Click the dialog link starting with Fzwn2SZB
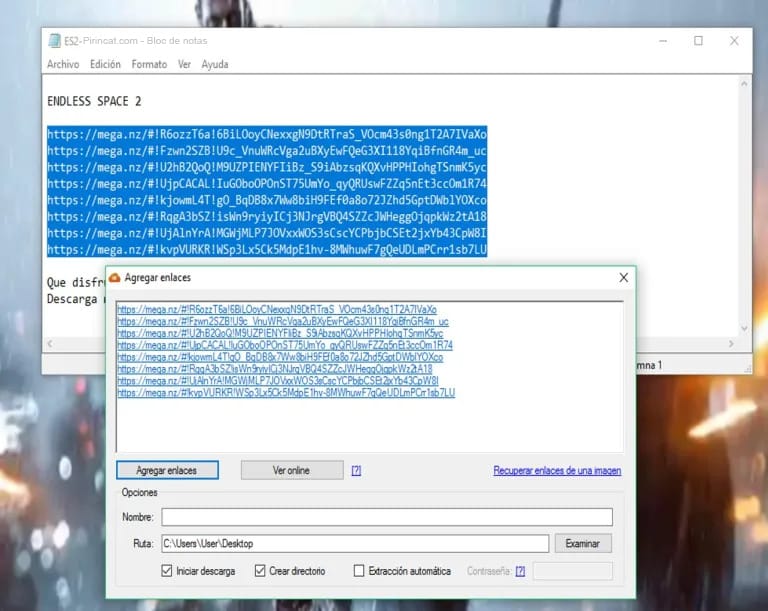This screenshot has width=768, height=611. click(283, 321)
